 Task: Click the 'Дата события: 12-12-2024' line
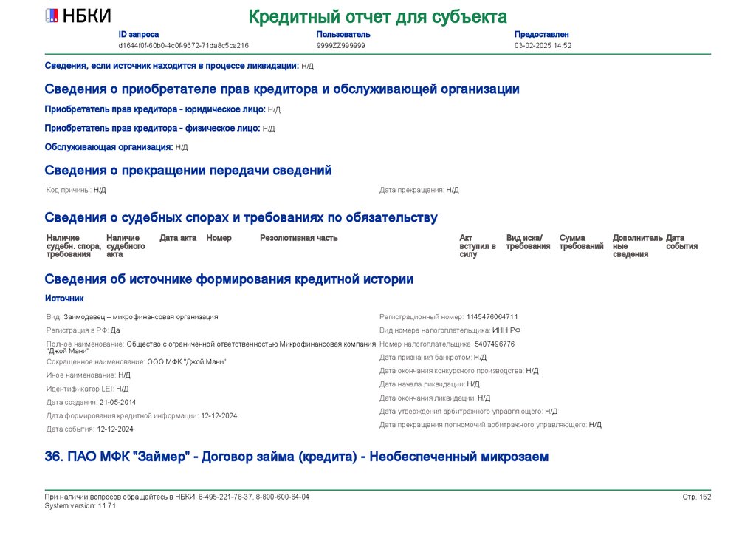[x=89, y=429]
